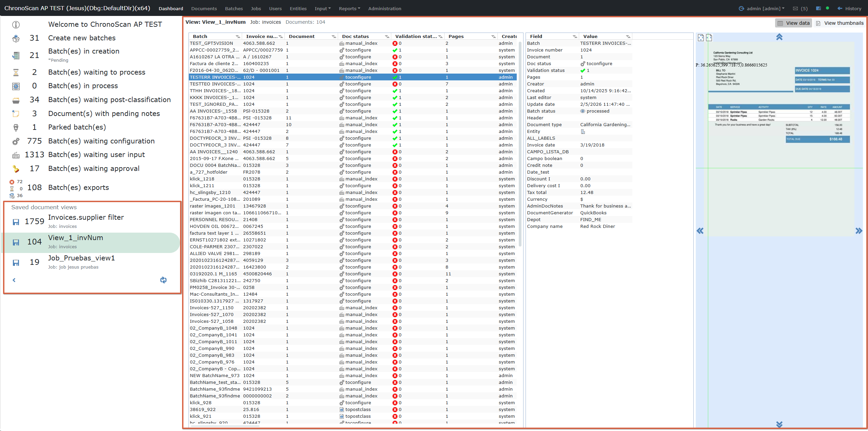Image resolution: width=868 pixels, height=431 pixels.
Task: Click the fit-page-to-view icon in preview
Action: click(x=701, y=38)
